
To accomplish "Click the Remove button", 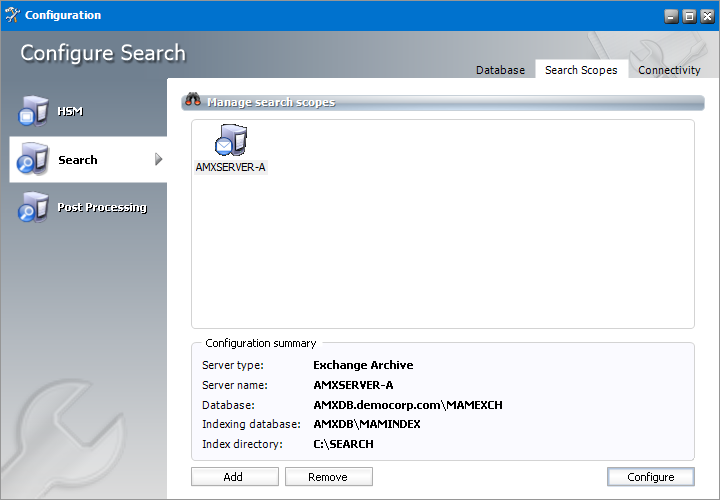I will tap(328, 477).
